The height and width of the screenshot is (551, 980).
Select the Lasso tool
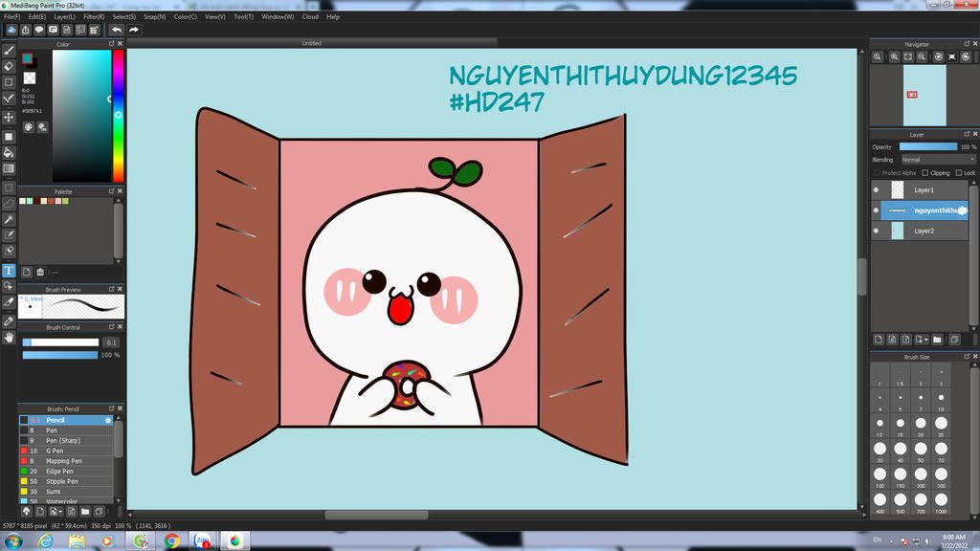[x=9, y=204]
